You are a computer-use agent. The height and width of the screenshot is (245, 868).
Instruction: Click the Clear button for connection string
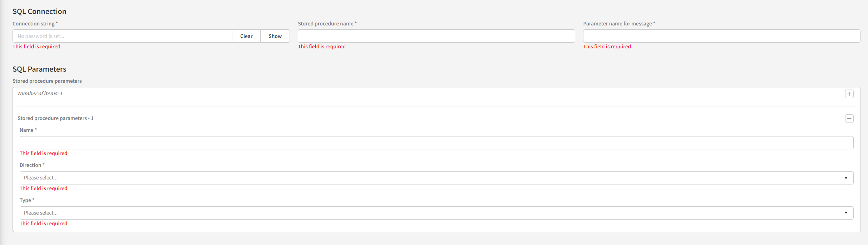click(x=246, y=36)
